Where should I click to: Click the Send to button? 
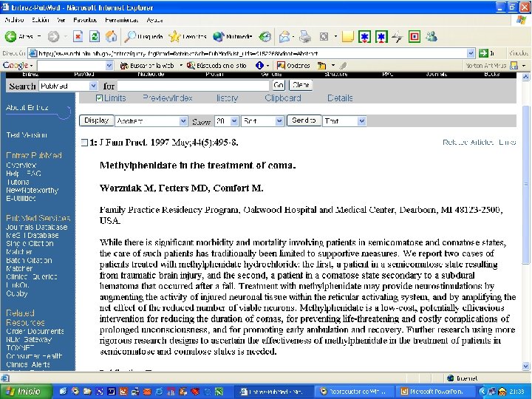pos(304,120)
